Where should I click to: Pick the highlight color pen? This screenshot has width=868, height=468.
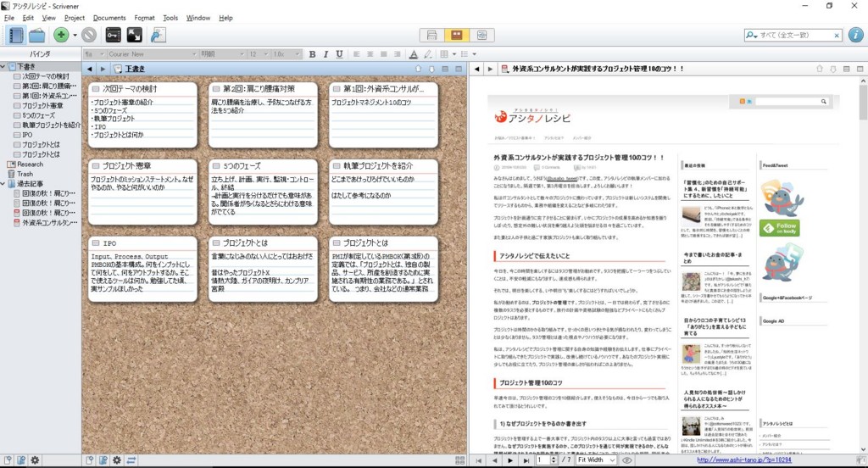pos(428,53)
